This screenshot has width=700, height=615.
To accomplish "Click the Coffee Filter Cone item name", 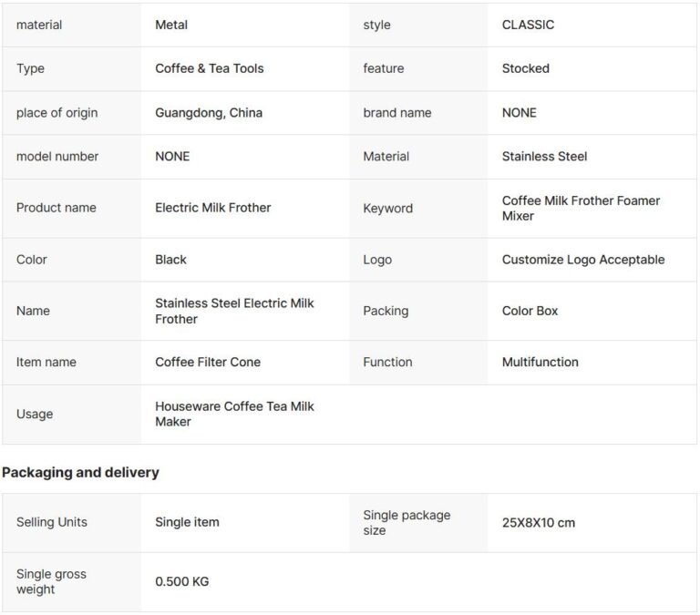I will click(208, 362).
